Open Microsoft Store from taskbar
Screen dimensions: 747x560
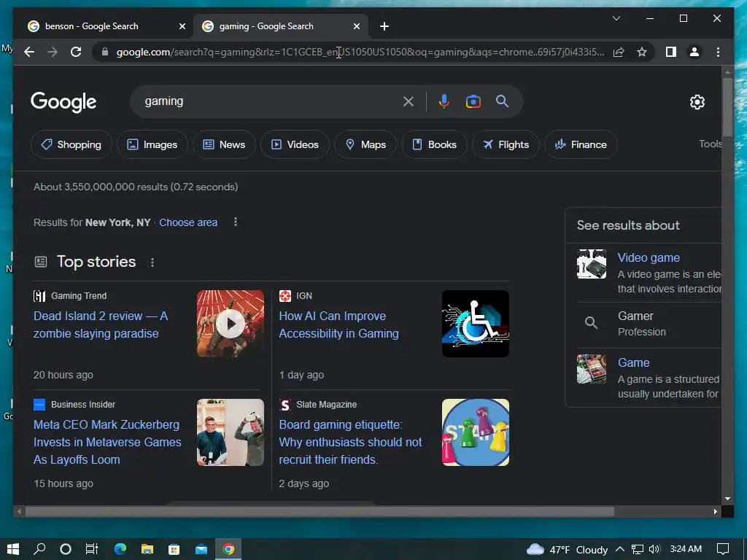click(x=174, y=549)
